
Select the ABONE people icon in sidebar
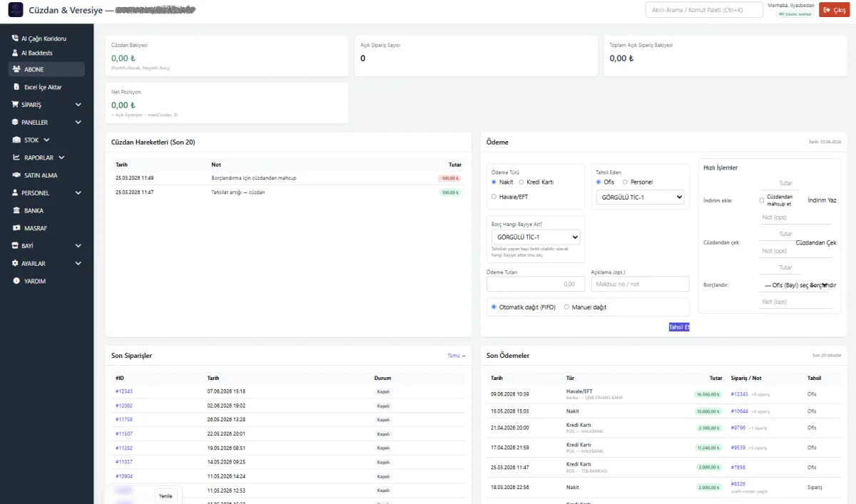click(x=16, y=69)
